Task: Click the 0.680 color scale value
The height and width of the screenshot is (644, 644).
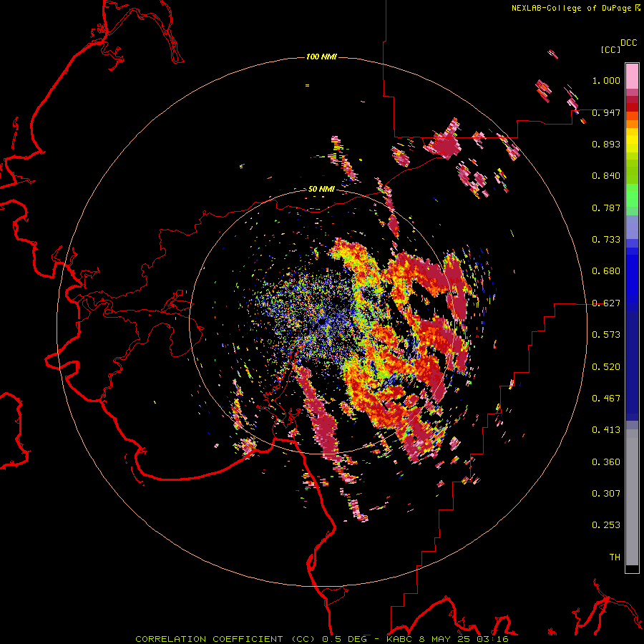Action: point(606,271)
